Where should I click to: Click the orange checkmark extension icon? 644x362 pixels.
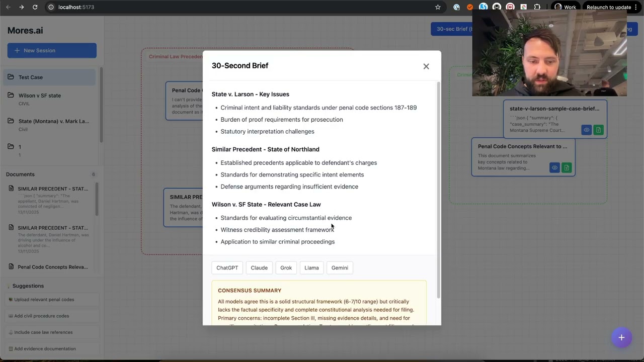point(470,7)
